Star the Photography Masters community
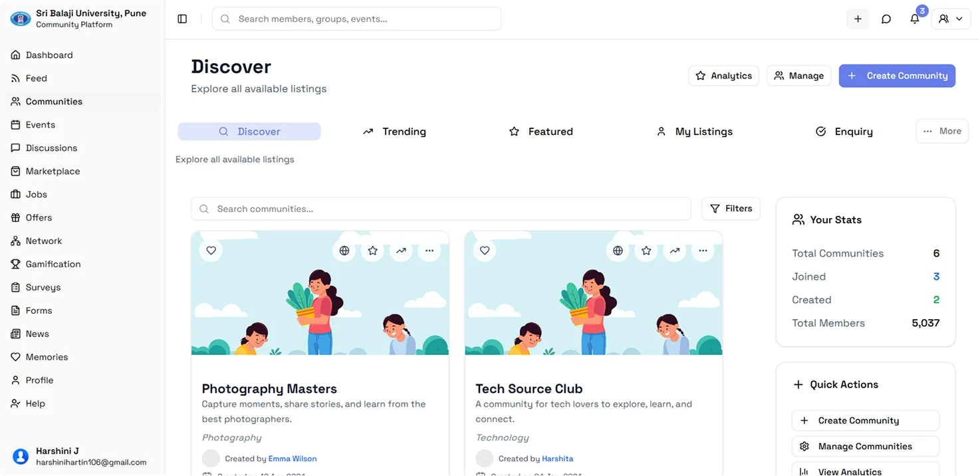 [373, 251]
